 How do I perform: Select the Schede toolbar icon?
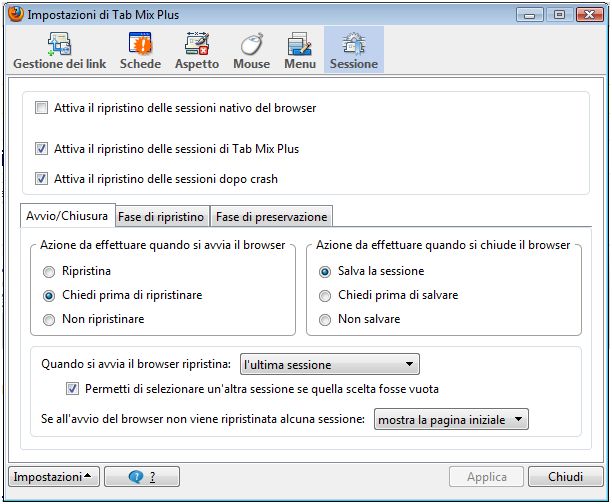coord(140,50)
